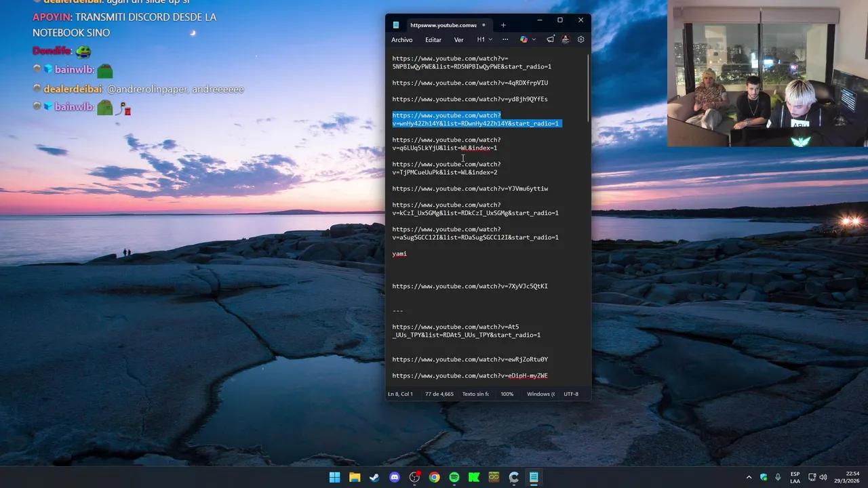Open the Minecraft block icon in taskbar
868x488 pixels.
tap(494, 477)
